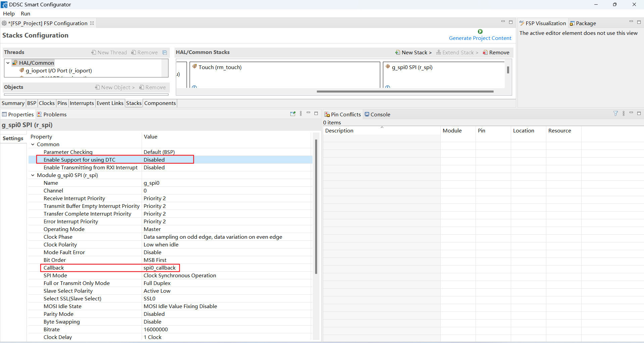Open the Package view tab
Viewport: 644px width, 343px height.
583,23
